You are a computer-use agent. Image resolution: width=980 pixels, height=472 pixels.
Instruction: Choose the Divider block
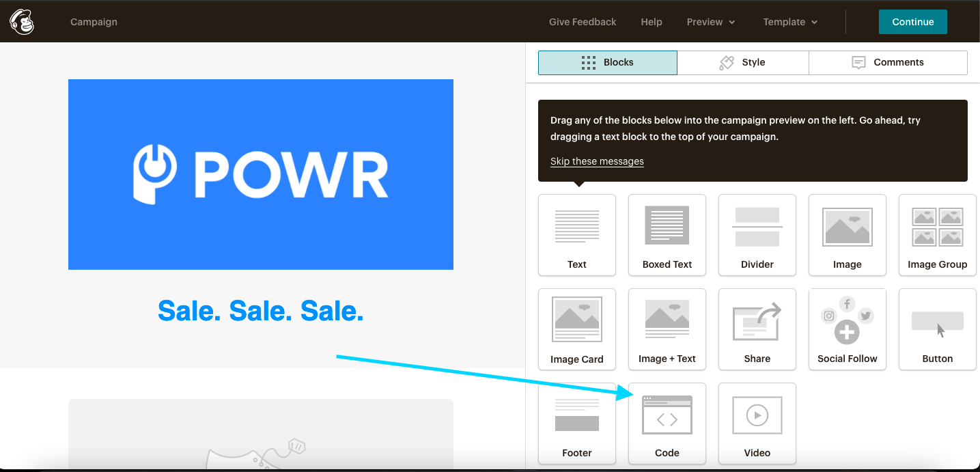757,235
